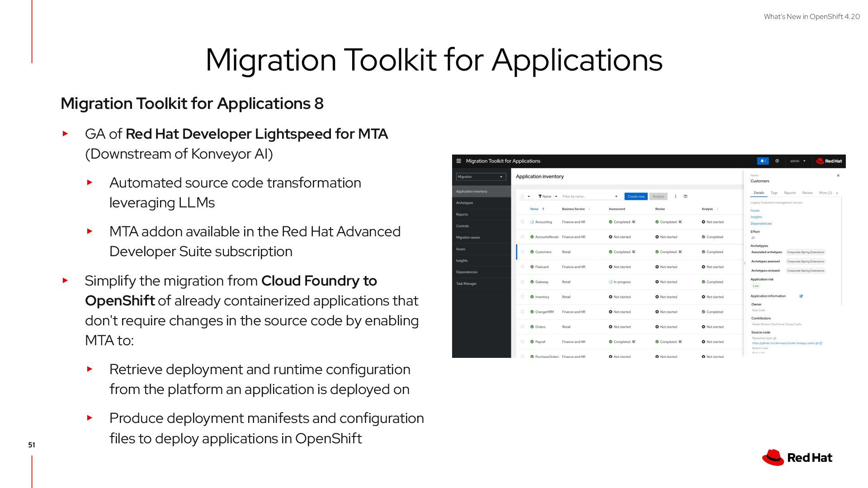Select the Customers row checkbox

[x=522, y=252]
